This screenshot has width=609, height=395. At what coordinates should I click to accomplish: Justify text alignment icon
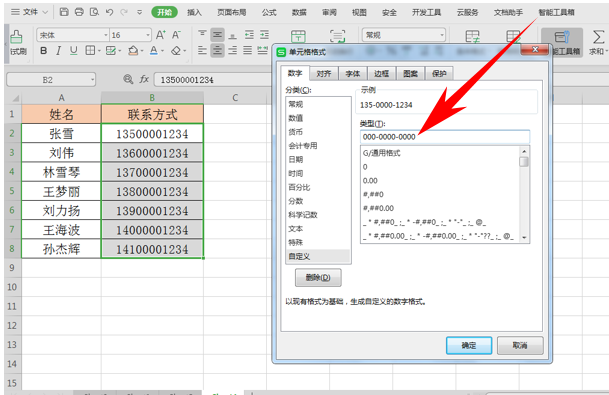click(x=247, y=50)
